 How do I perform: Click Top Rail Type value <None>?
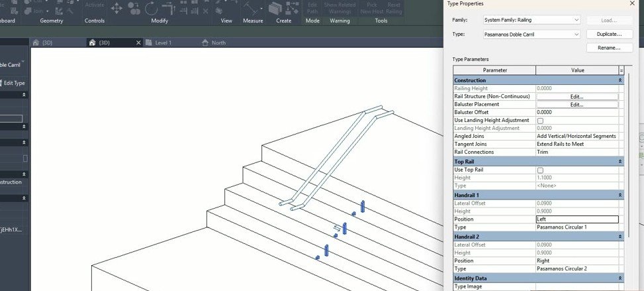pyautogui.click(x=577, y=186)
